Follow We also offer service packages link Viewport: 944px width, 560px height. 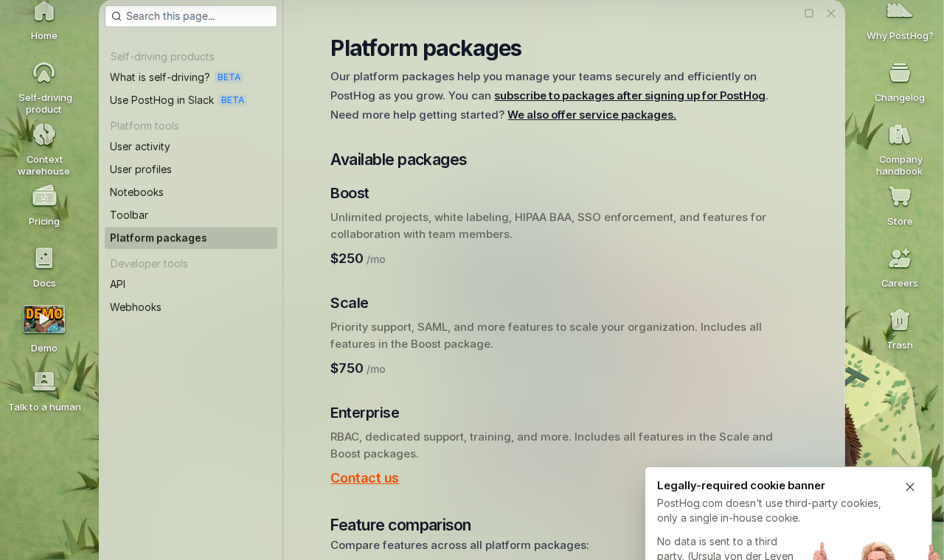tap(591, 115)
